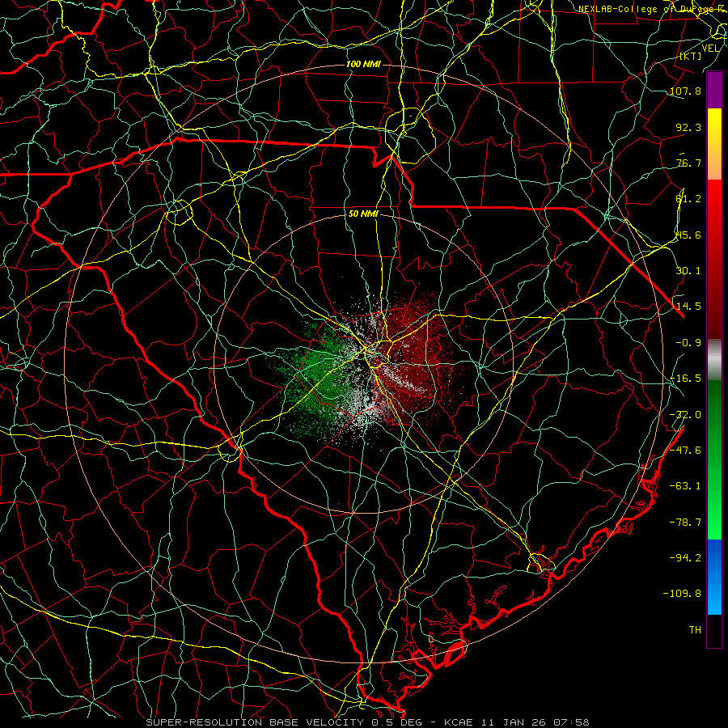The image size is (728, 728).
Task: Click the -109.8 legend value
Action: (682, 594)
